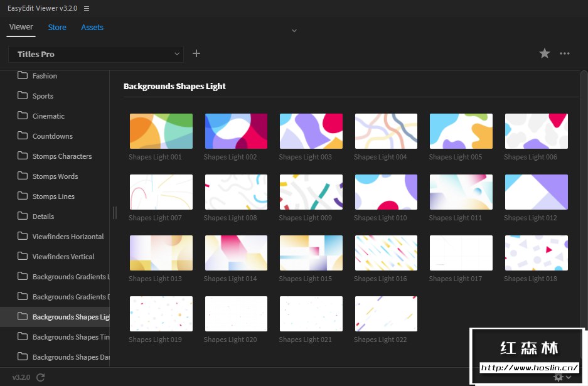Select the Shapes Light 015 thumbnail

tap(311, 253)
